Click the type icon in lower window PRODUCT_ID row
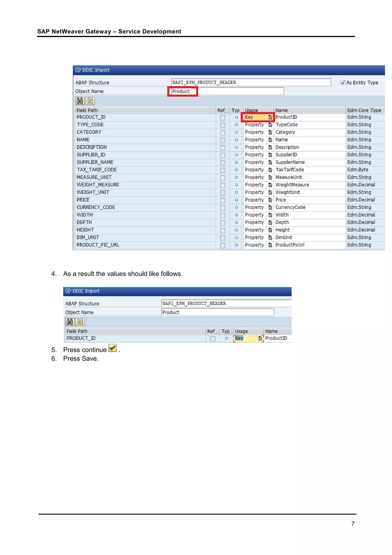The image size is (392, 555). (x=226, y=338)
